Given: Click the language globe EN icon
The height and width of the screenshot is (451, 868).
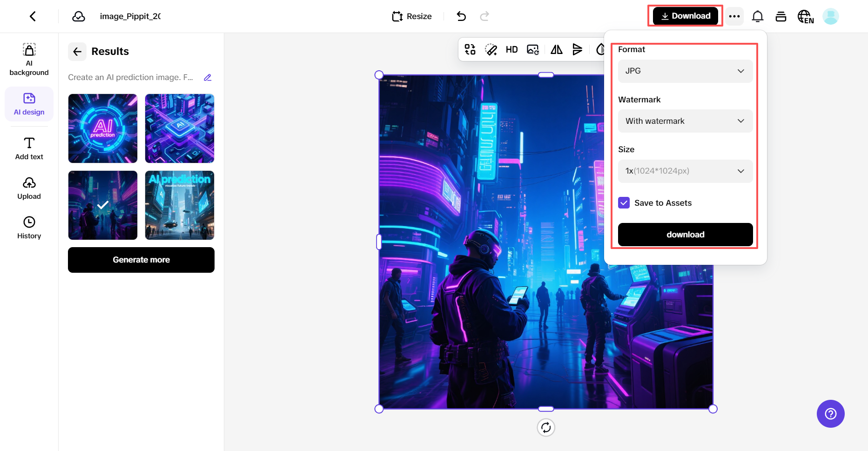Looking at the screenshot, I should 805,17.
